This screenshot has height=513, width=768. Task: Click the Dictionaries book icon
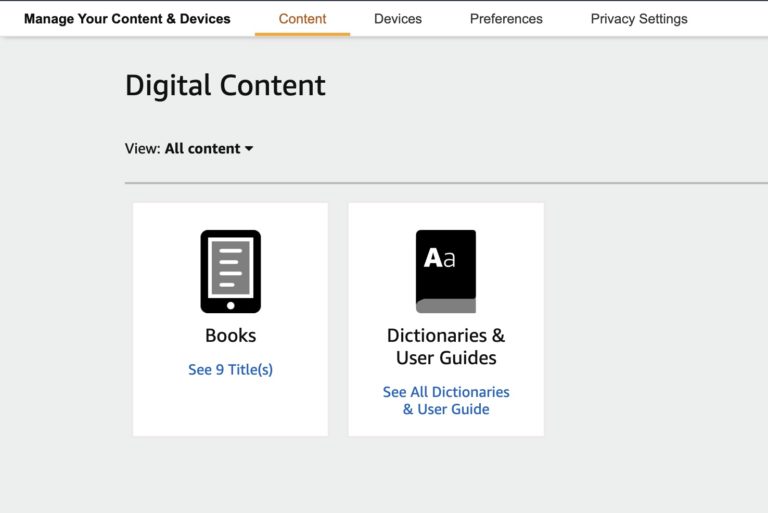[x=446, y=272]
